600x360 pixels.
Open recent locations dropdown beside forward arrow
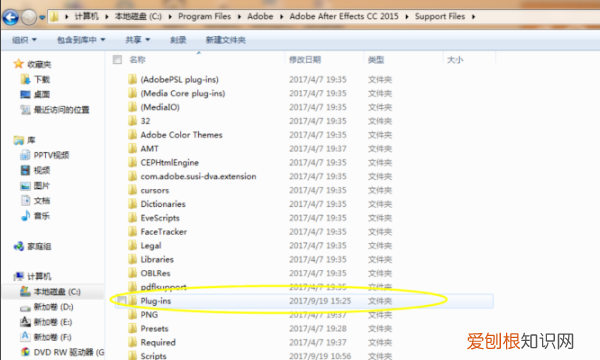42,17
